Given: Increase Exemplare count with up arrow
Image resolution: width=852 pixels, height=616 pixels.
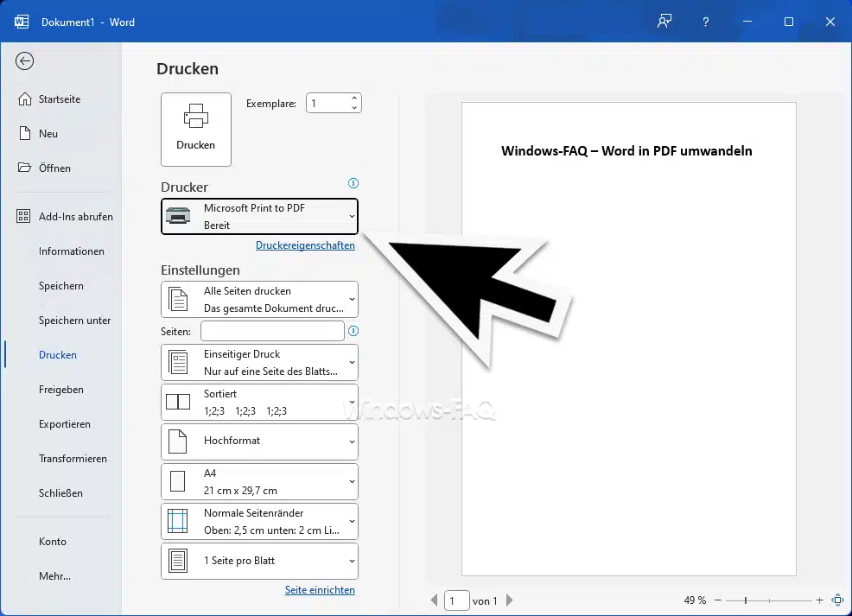Looking at the screenshot, I should click(354, 98).
